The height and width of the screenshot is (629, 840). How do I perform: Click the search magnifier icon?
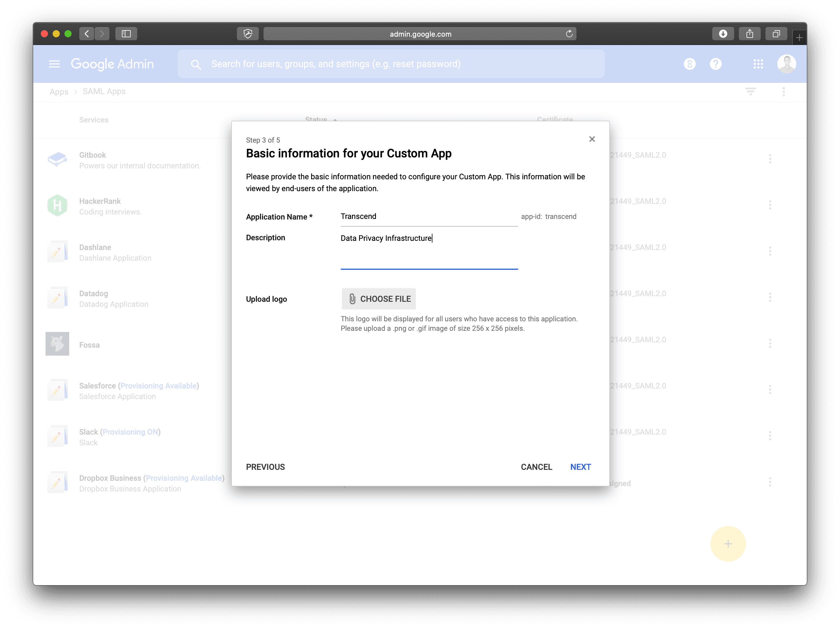(196, 64)
